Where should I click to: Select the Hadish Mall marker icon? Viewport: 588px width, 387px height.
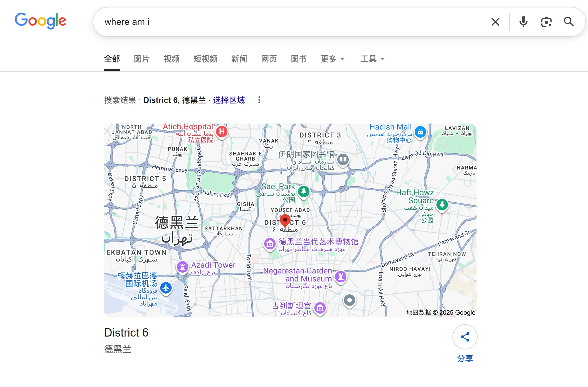pyautogui.click(x=421, y=132)
